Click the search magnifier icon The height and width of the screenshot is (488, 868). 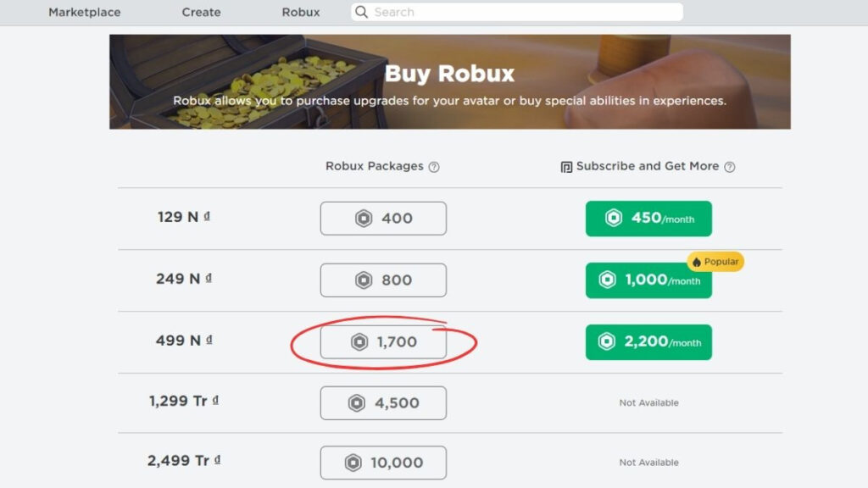click(x=361, y=12)
